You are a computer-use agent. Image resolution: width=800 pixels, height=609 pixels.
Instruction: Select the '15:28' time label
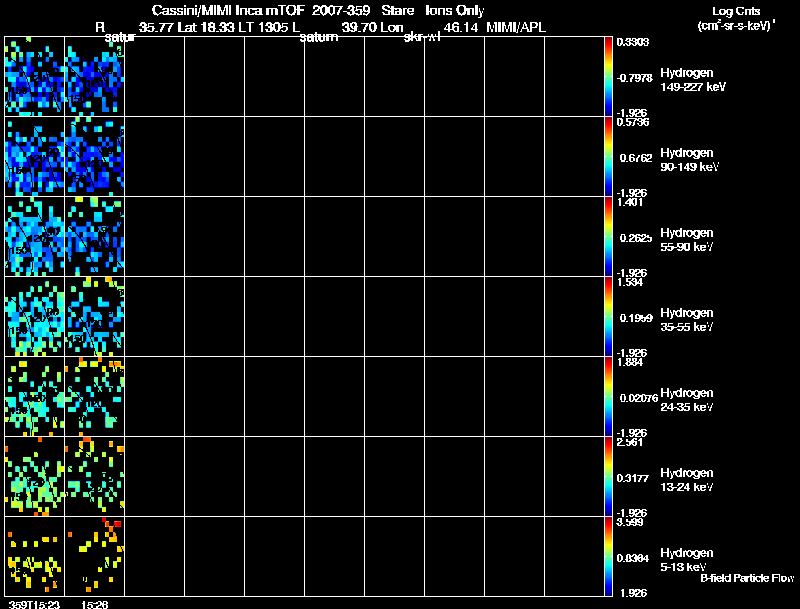coord(94,604)
